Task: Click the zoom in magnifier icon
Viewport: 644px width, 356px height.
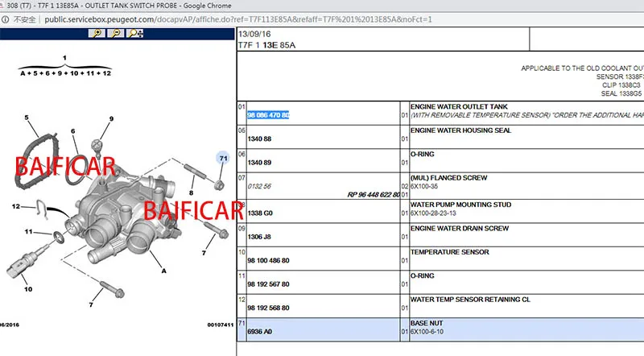Action: pyautogui.click(x=97, y=33)
